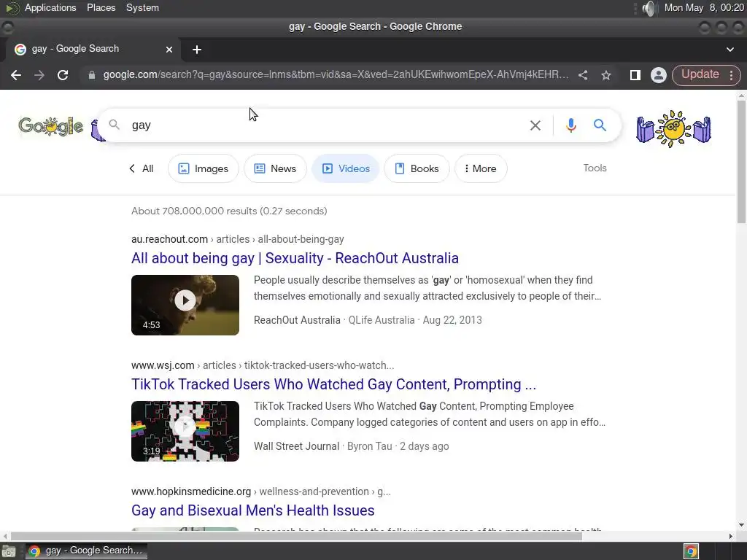
Task: Open the System menu
Action: click(x=142, y=8)
